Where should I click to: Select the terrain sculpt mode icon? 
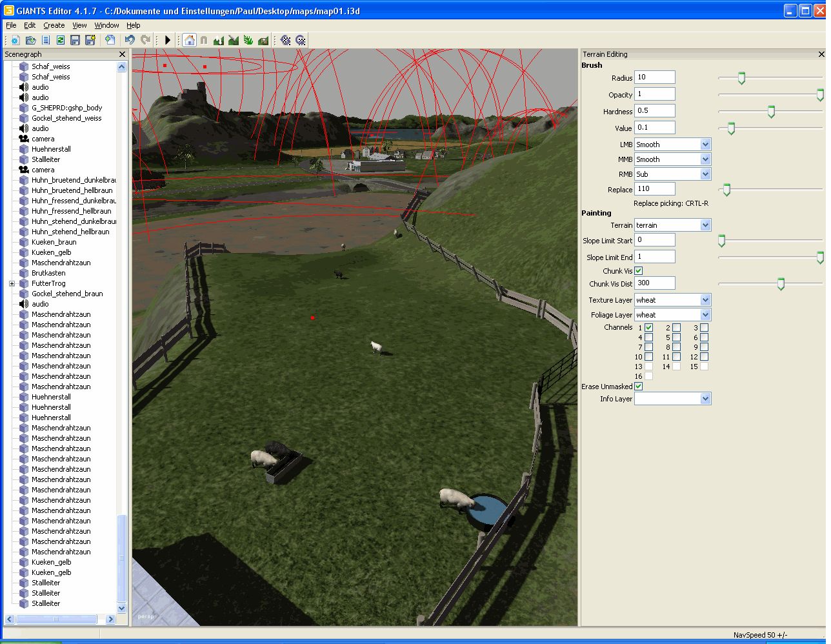pyautogui.click(x=219, y=40)
